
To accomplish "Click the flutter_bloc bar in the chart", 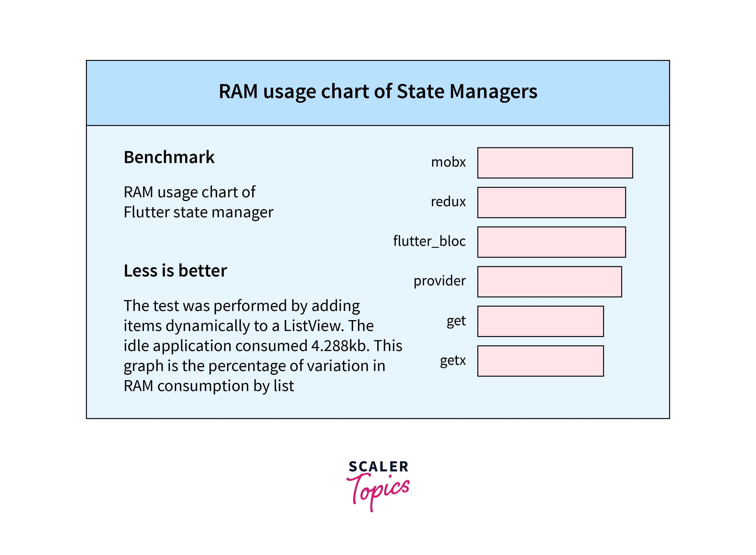I will [x=551, y=242].
